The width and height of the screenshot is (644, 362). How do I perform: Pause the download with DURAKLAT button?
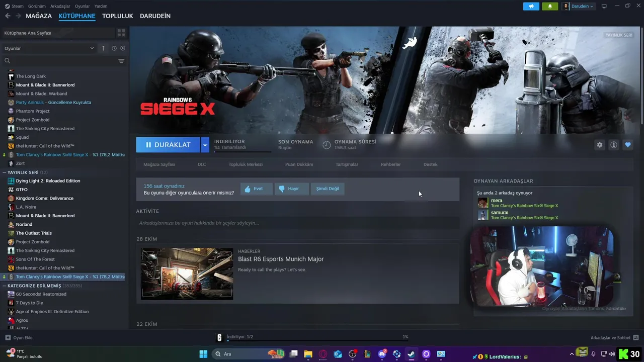click(x=168, y=145)
